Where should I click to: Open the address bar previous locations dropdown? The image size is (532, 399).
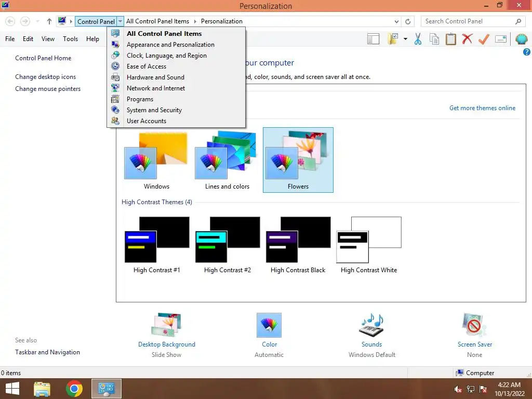(396, 21)
